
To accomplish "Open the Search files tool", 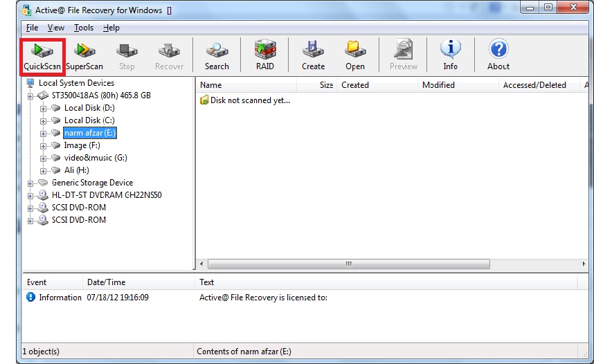I will tap(217, 56).
